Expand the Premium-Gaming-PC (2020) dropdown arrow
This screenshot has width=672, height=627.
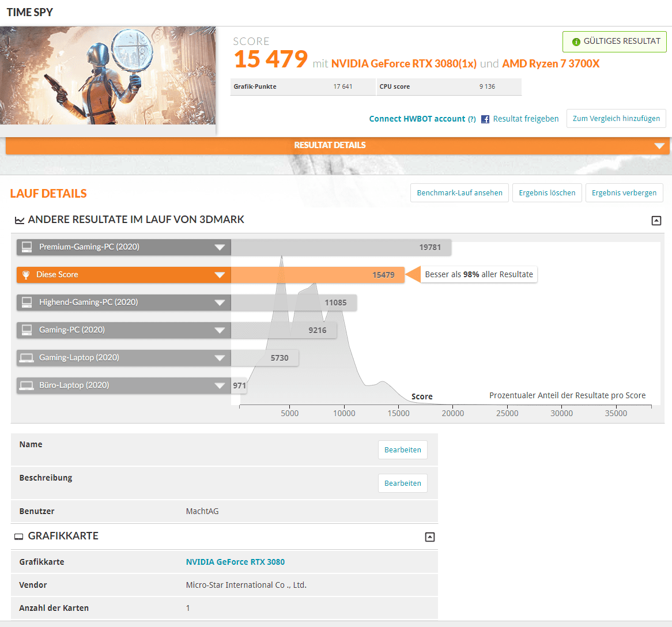point(220,247)
